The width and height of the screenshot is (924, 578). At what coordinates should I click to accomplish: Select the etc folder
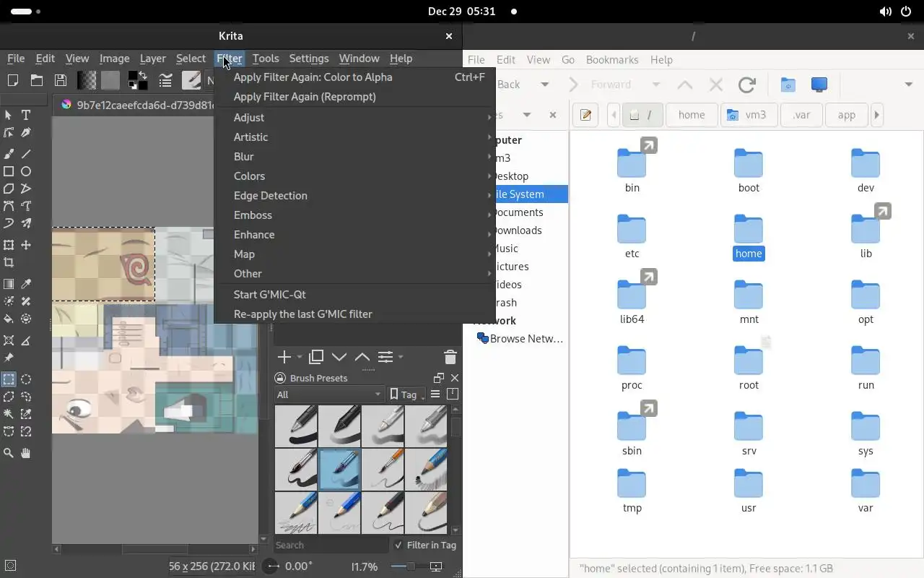click(x=632, y=236)
